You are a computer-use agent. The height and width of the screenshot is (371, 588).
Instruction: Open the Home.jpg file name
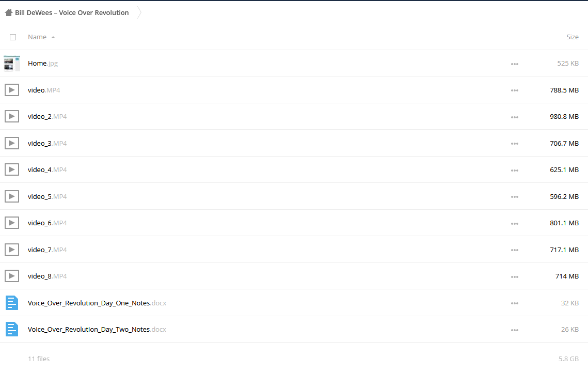43,64
